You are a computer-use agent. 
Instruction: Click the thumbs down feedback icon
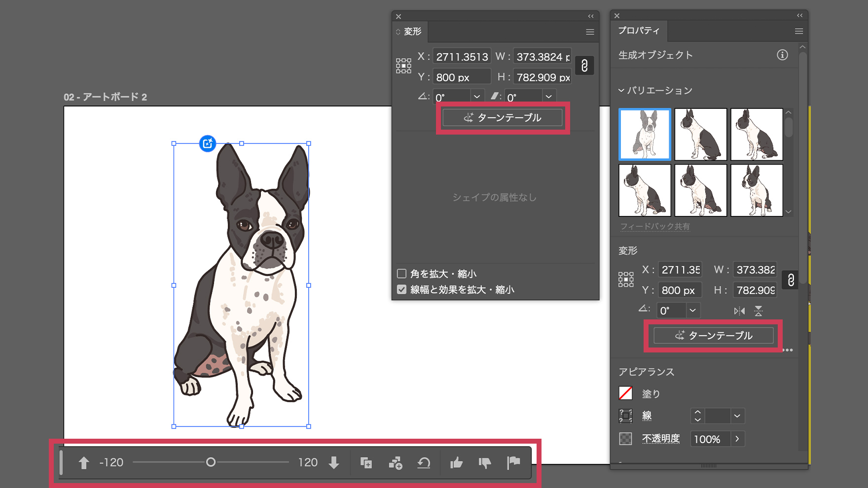(485, 463)
